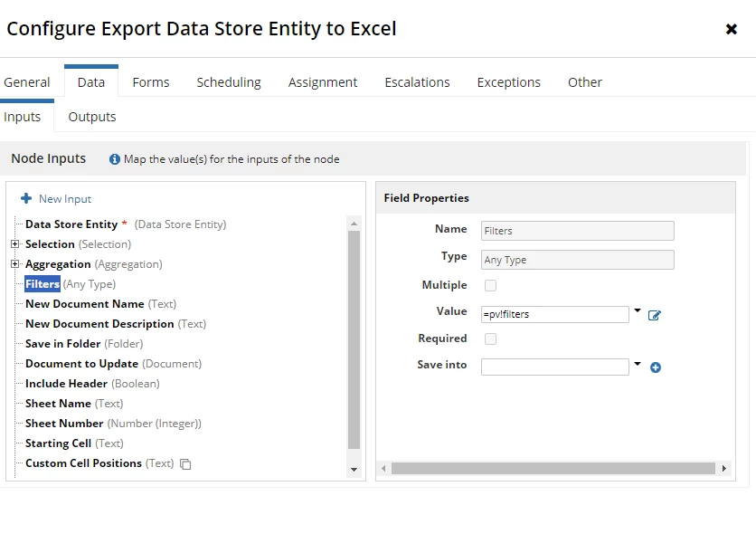Select the Selection input row
Image resolution: width=756 pixels, height=534 pixels.
pos(78,244)
